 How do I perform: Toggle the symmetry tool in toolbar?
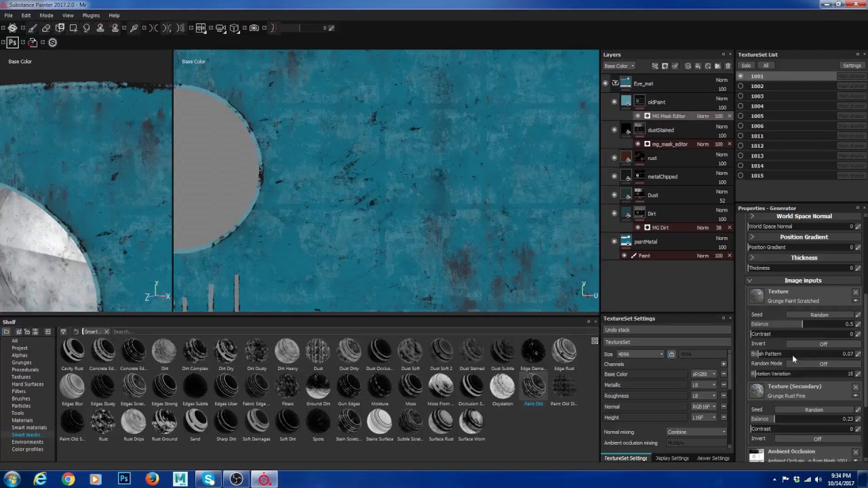coord(153,28)
